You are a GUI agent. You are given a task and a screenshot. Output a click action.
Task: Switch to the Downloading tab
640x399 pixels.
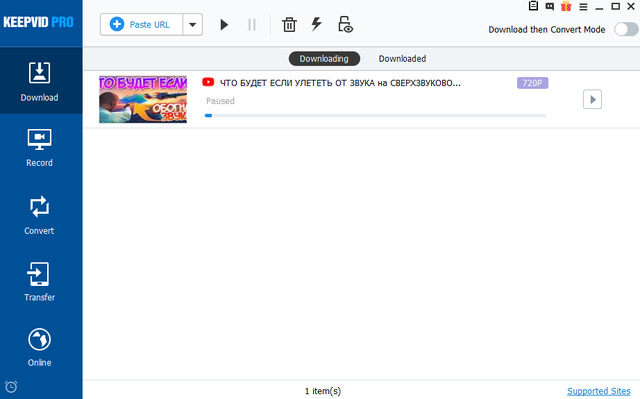[324, 59]
